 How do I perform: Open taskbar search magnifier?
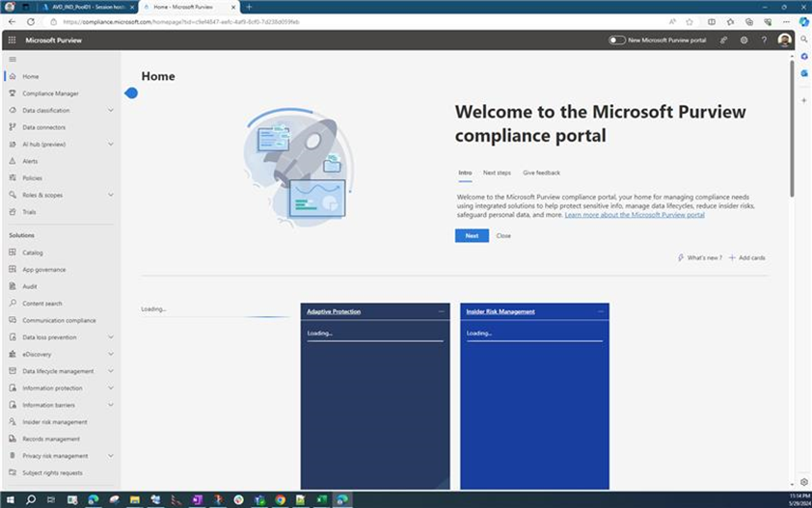(31, 499)
